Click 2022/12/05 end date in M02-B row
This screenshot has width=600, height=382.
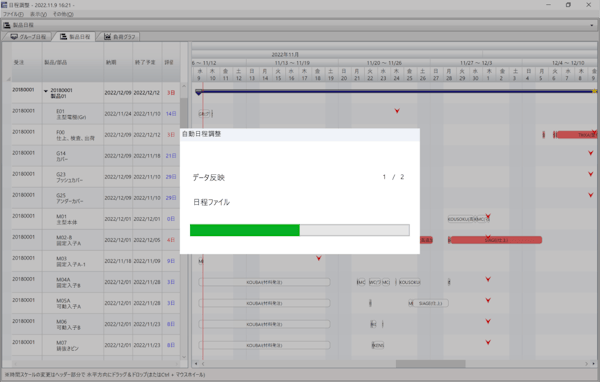point(147,240)
